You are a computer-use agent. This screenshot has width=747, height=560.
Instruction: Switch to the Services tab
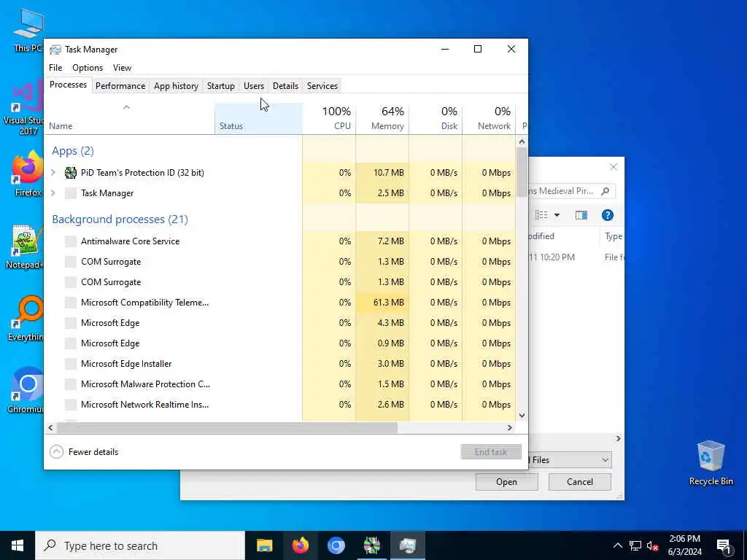tap(322, 86)
